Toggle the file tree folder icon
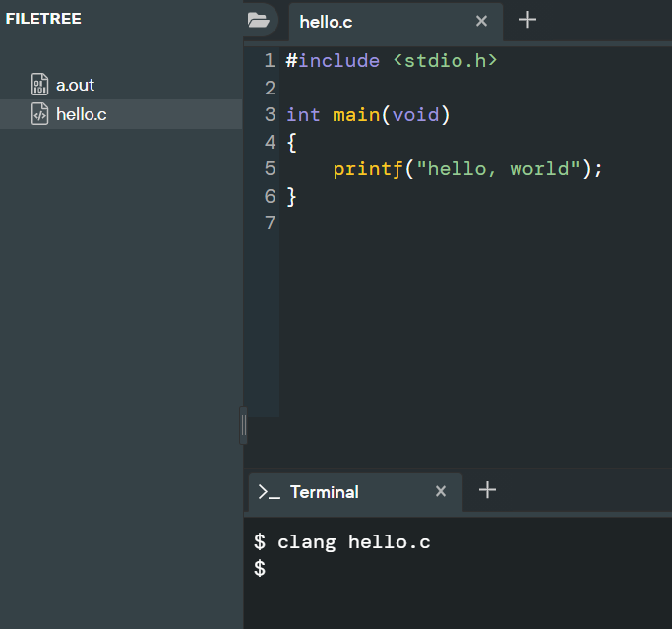The width and height of the screenshot is (672, 629). [x=259, y=20]
